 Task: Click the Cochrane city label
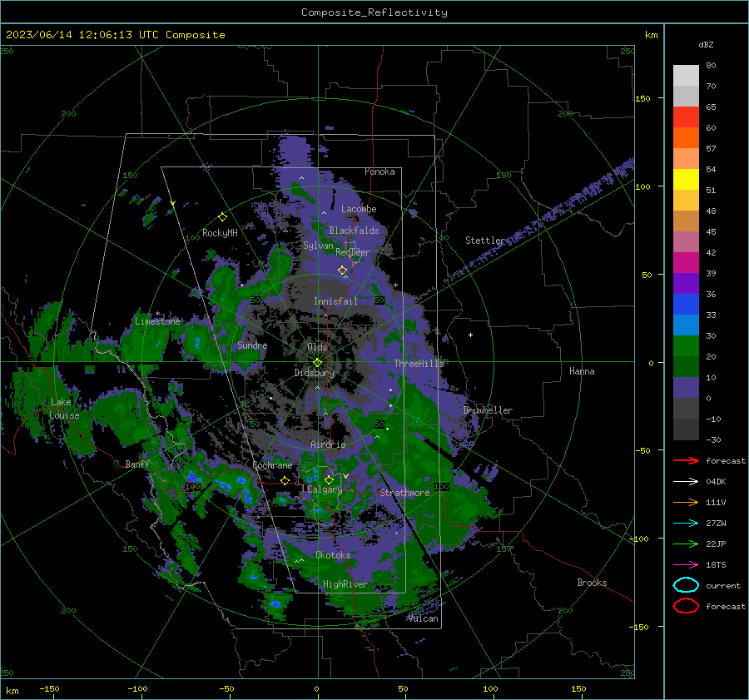click(x=272, y=465)
